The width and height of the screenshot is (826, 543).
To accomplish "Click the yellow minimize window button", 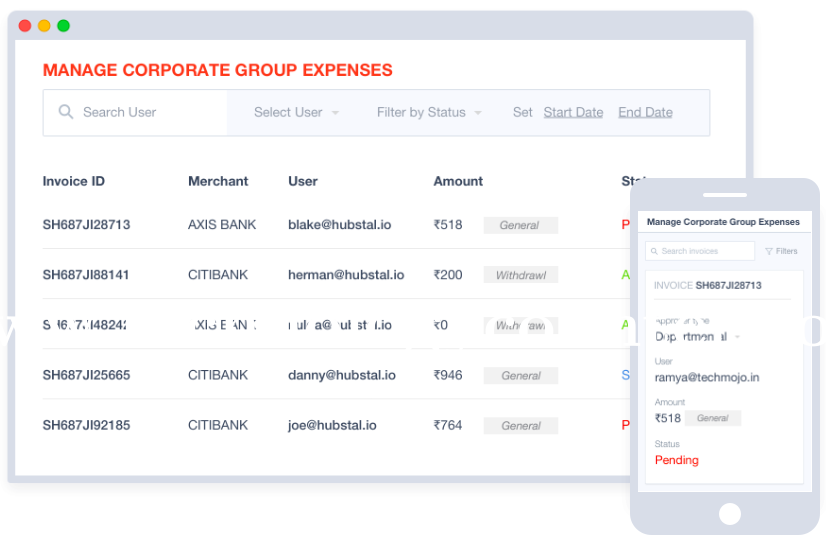I will tap(44, 25).
